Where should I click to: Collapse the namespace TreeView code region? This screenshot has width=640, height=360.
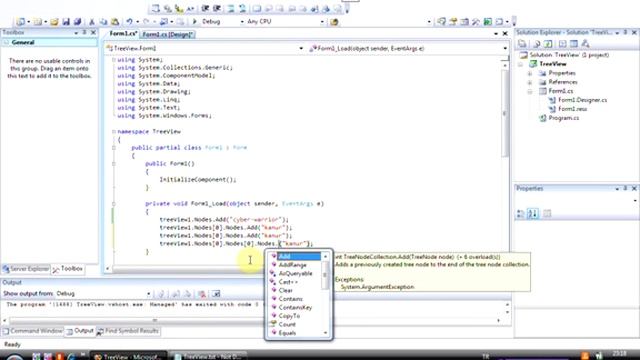(114, 131)
